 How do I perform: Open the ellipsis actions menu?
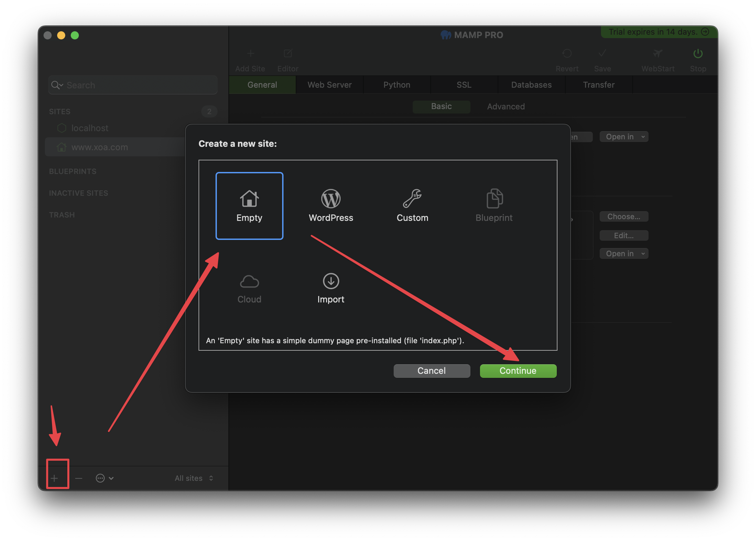(104, 478)
